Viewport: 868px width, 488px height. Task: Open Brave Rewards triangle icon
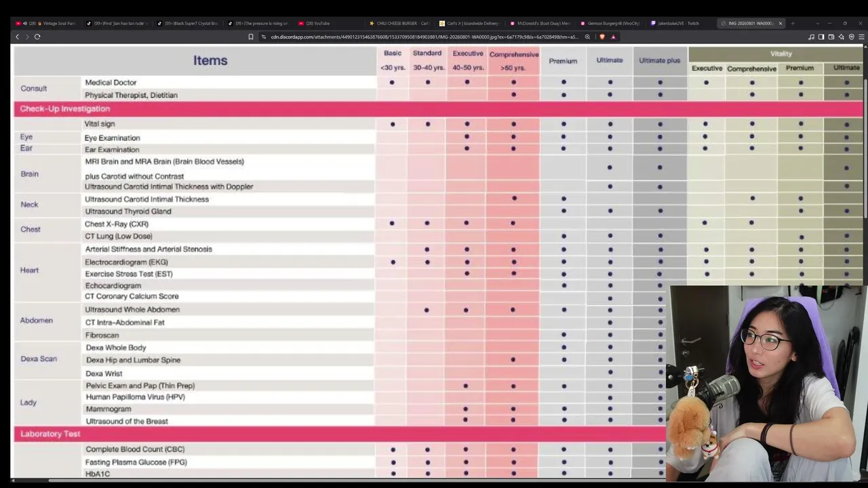tap(613, 37)
